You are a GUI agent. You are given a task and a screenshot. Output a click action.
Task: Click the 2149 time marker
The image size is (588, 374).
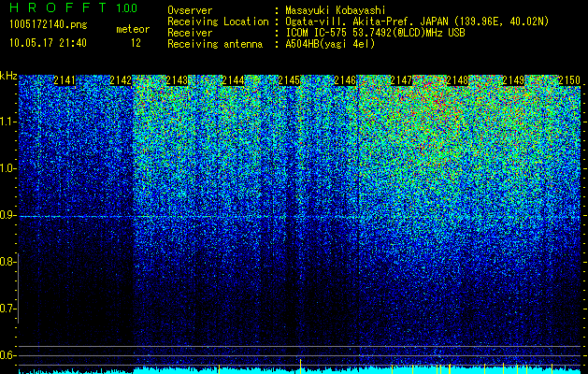[513, 80]
